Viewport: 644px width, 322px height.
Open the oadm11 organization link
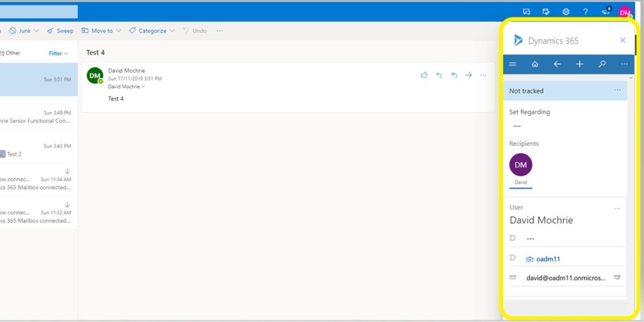[x=547, y=259]
